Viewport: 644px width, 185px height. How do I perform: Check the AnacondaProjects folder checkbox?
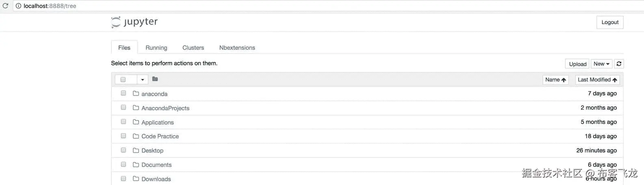pyautogui.click(x=123, y=108)
